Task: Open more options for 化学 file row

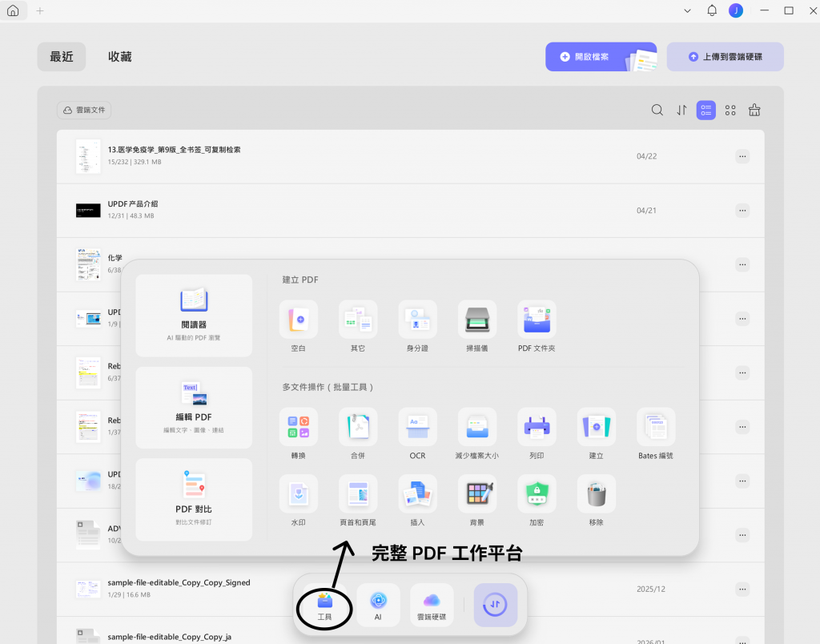Action: (x=742, y=264)
